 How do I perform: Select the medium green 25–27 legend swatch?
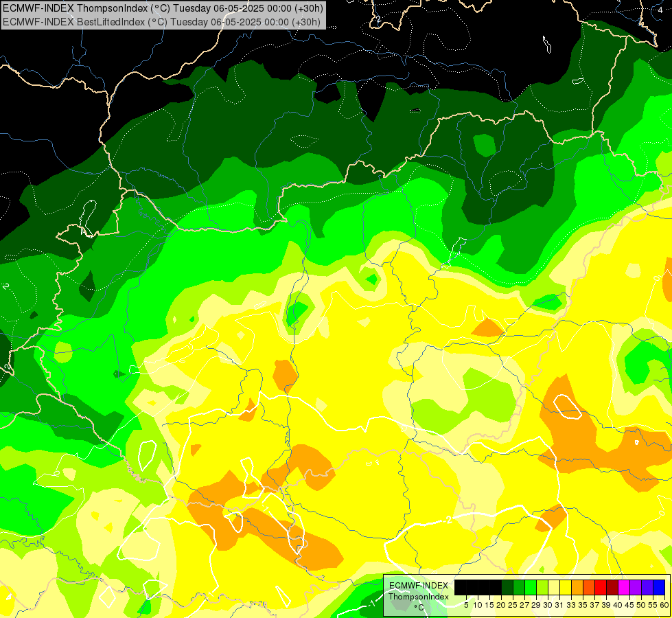[x=519, y=587]
